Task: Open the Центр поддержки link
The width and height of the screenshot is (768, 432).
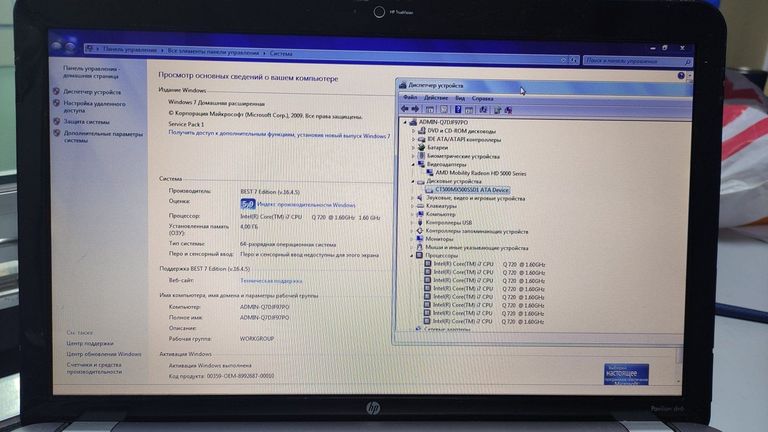Action: click(x=90, y=343)
